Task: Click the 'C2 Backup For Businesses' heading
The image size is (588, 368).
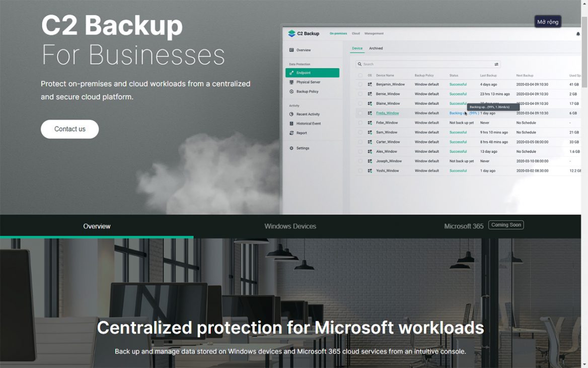Action: point(133,40)
